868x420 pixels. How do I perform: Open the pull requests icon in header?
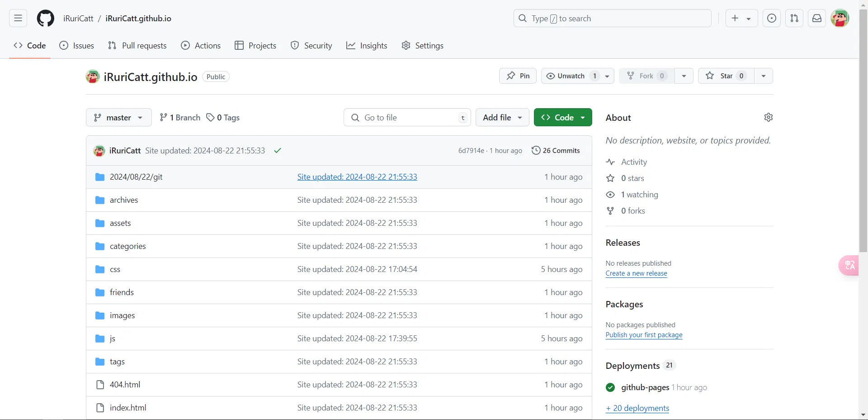(794, 19)
